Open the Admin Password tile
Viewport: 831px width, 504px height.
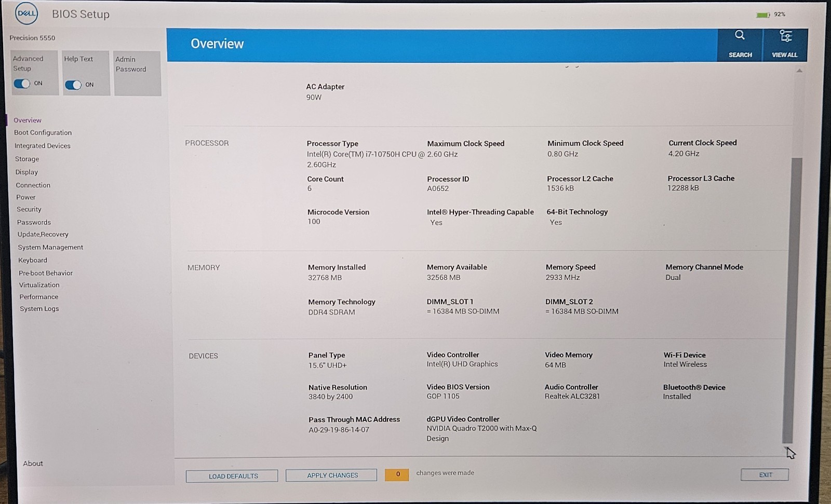click(x=138, y=73)
